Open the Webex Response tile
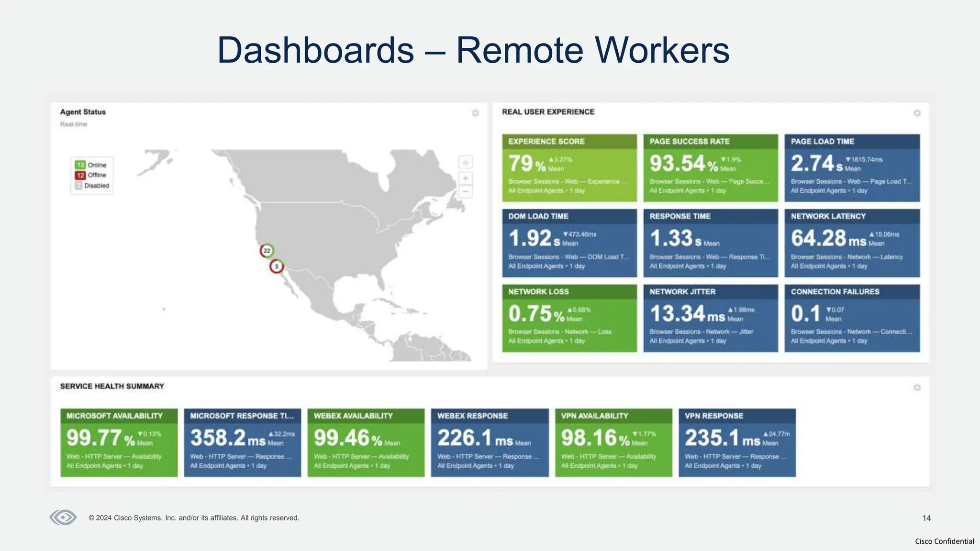The image size is (980, 551). click(x=490, y=442)
